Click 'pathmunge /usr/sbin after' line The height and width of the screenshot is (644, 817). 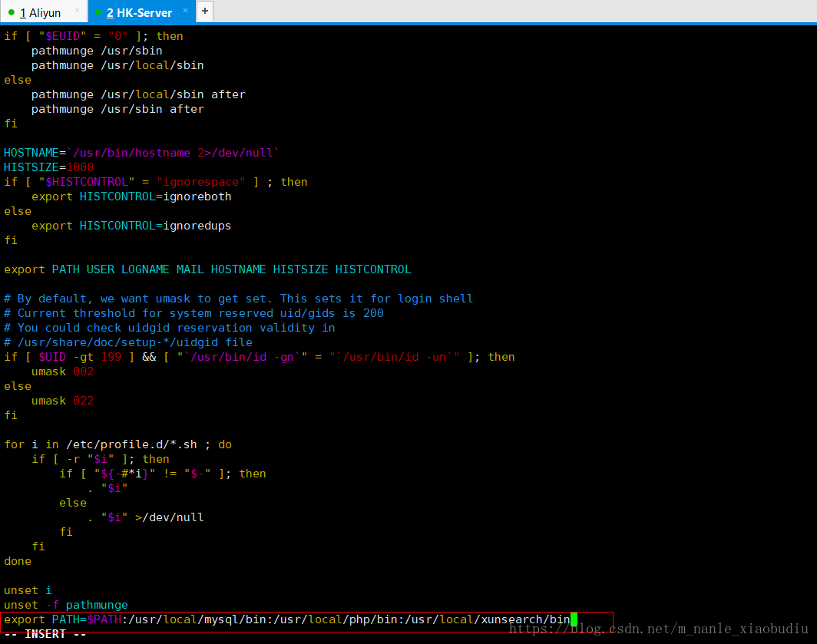click(117, 109)
